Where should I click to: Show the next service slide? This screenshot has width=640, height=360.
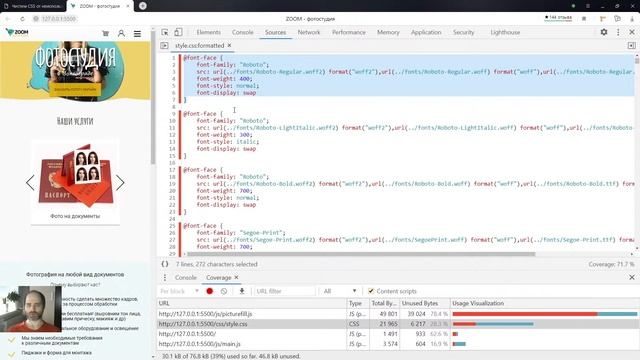coord(120,182)
